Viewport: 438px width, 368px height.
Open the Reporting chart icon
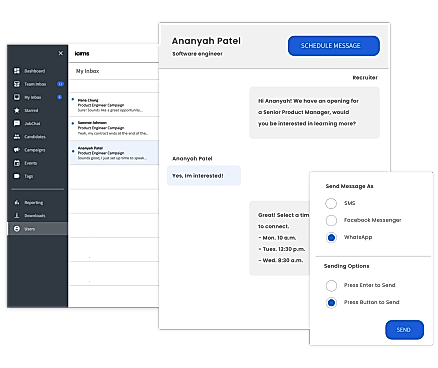click(17, 202)
